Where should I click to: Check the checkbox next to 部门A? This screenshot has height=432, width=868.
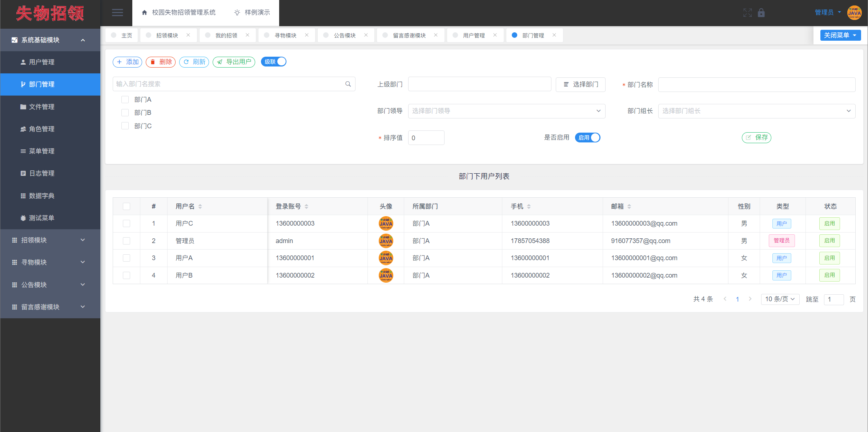click(125, 99)
